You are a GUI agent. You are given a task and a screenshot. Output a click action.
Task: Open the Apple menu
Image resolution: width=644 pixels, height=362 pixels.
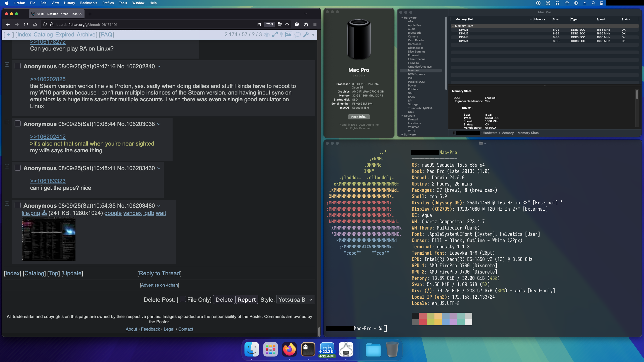pyautogui.click(x=7, y=3)
